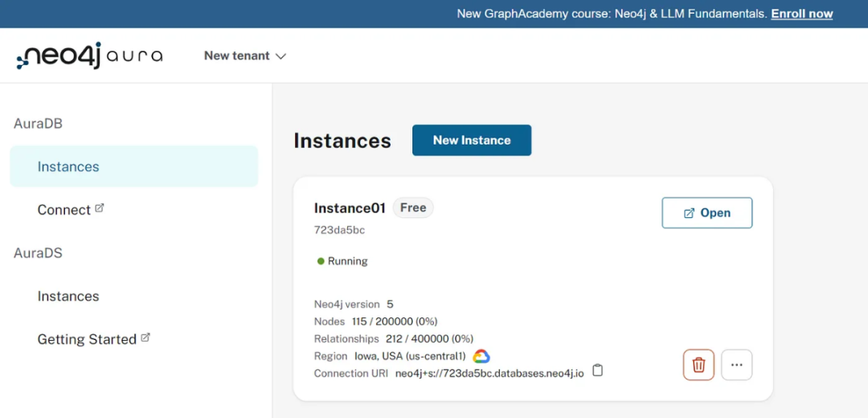Select AuraDB Instances in sidebar

[x=134, y=166]
